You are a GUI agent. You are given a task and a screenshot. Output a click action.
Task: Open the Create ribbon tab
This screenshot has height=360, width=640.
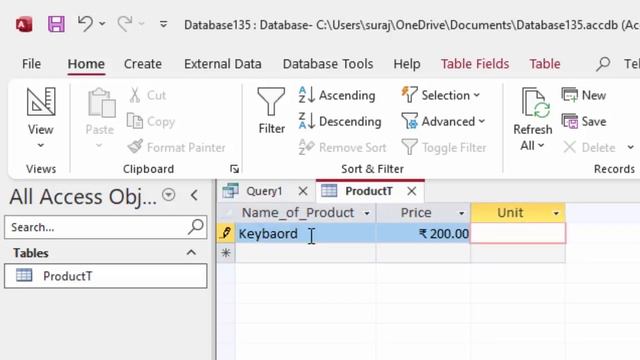(143, 64)
